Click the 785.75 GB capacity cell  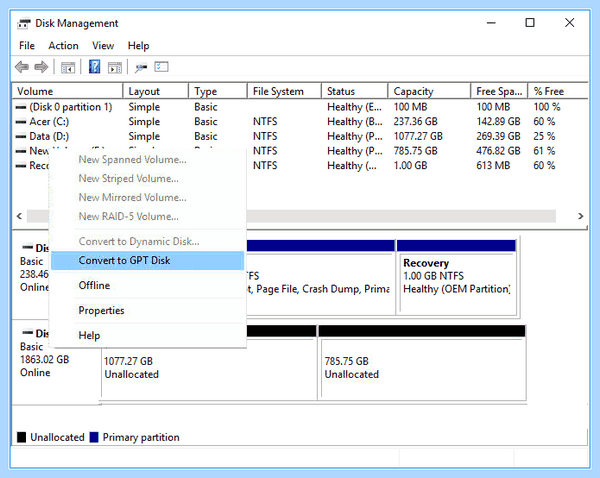(416, 151)
